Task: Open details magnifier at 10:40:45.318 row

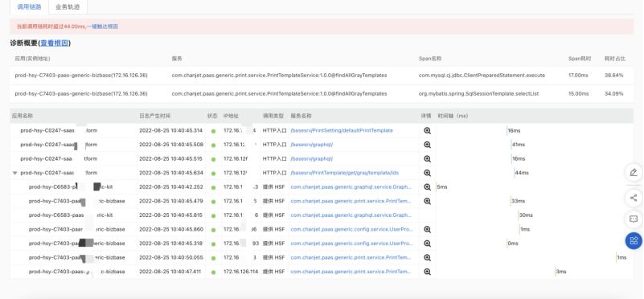Action: [x=427, y=244]
